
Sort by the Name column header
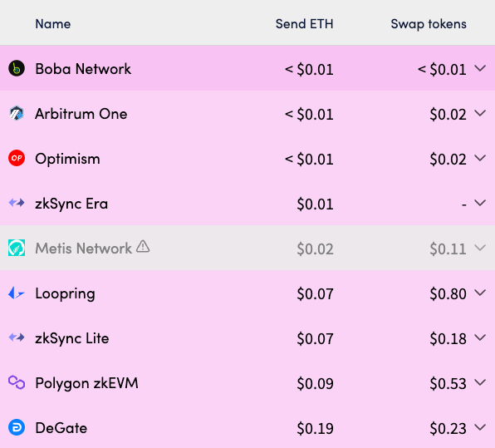coord(53,24)
